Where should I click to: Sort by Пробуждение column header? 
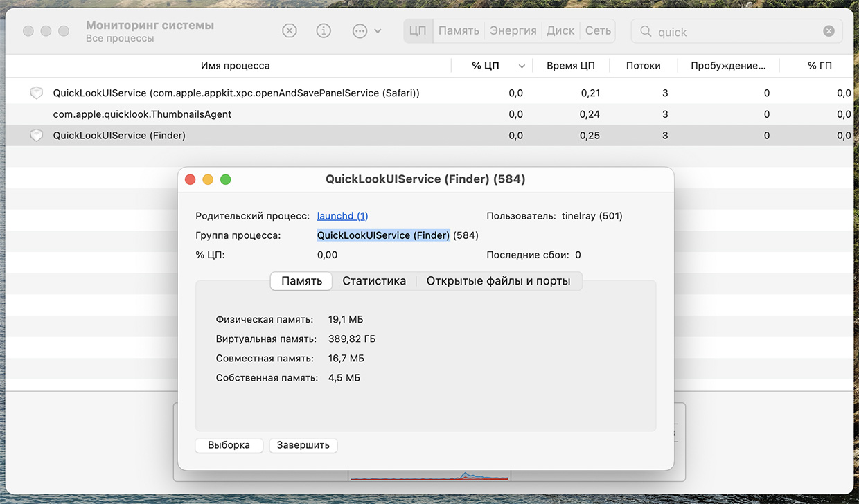pyautogui.click(x=728, y=66)
